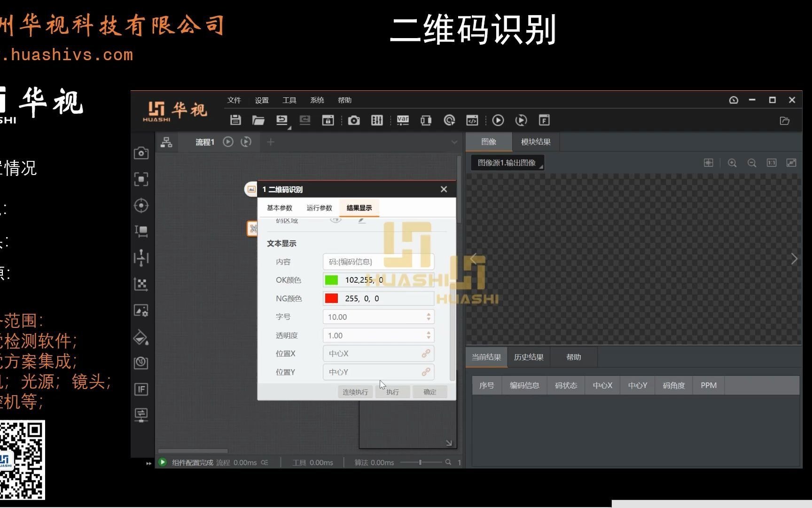The image size is (812, 508).
Task: Click the 字号 stepper arrows
Action: pyautogui.click(x=429, y=317)
